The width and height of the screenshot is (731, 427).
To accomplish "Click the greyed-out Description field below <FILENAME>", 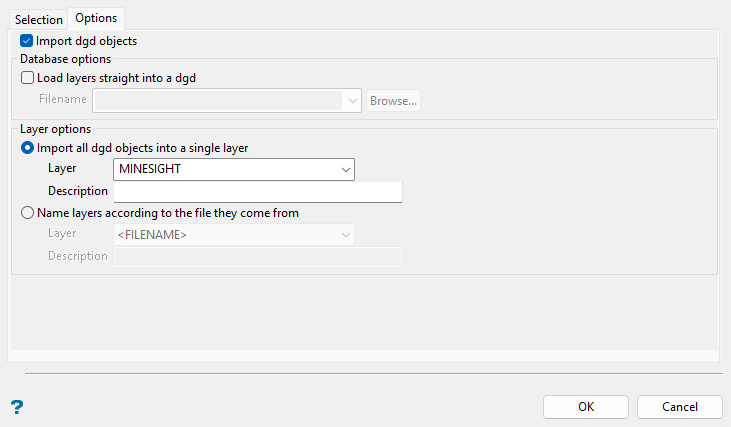I will (x=258, y=257).
